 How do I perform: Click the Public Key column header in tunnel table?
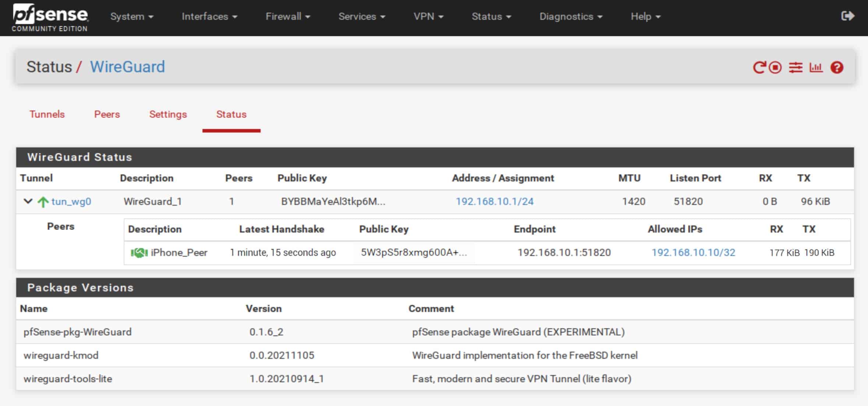click(302, 178)
